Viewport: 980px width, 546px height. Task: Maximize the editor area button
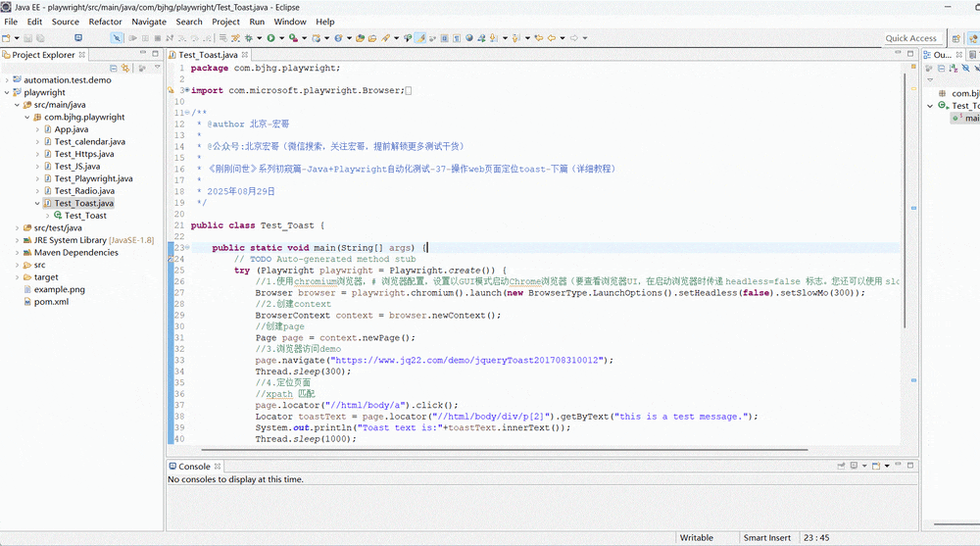click(910, 54)
